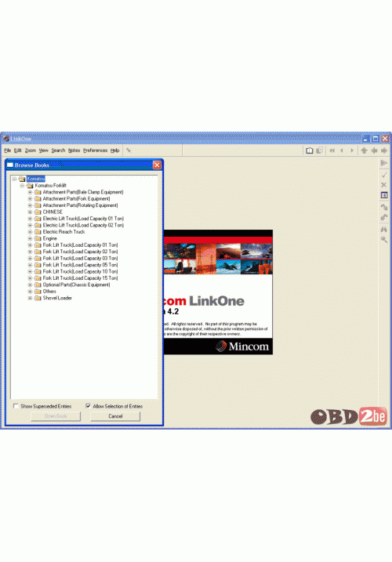Click the Shovel Loader folder icon
Screen dimensions: 392x562
click(x=38, y=298)
